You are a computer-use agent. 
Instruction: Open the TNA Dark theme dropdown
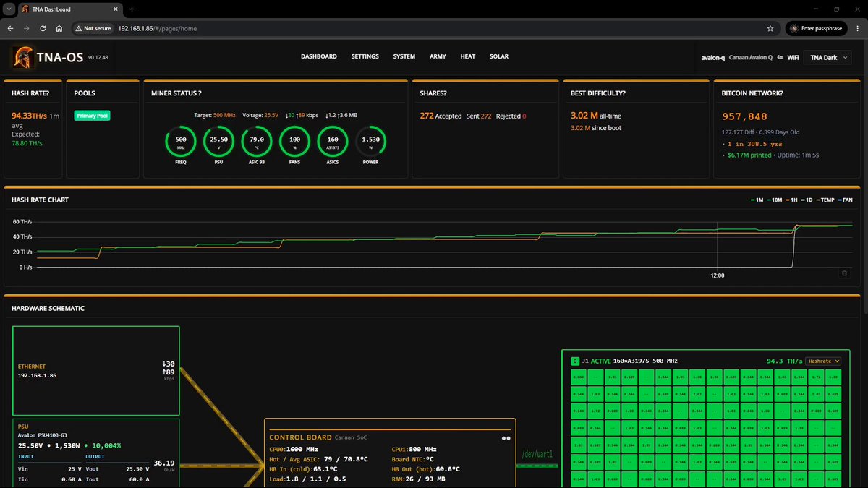[x=829, y=57]
